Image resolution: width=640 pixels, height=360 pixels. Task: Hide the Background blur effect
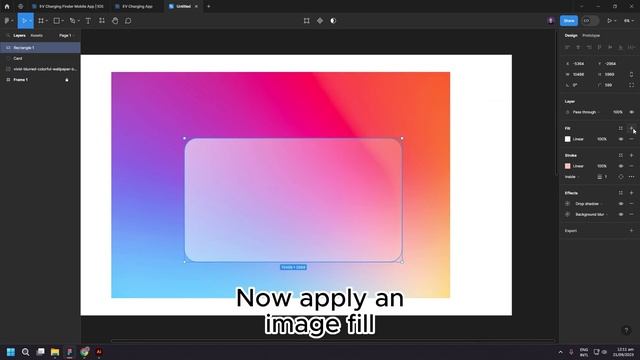click(x=621, y=214)
